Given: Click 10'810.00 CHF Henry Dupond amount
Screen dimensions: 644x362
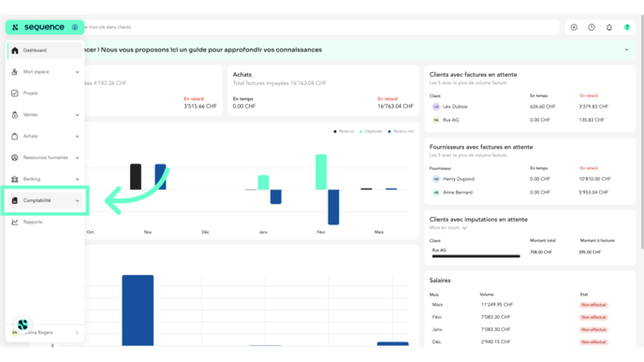Looking at the screenshot, I should [x=594, y=179].
